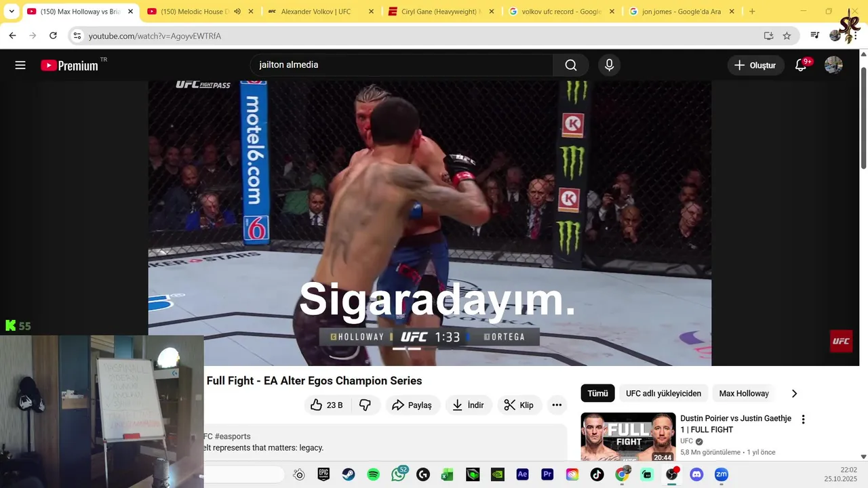Screen dimensions: 868x488
Task: Close the Ciryl Gane tab
Action: pyautogui.click(x=492, y=12)
